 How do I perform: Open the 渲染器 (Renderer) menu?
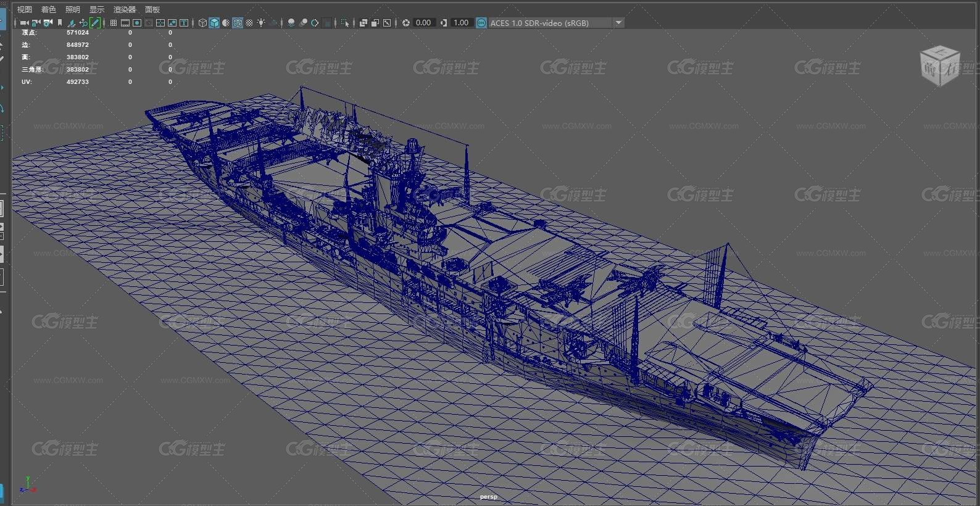[125, 9]
